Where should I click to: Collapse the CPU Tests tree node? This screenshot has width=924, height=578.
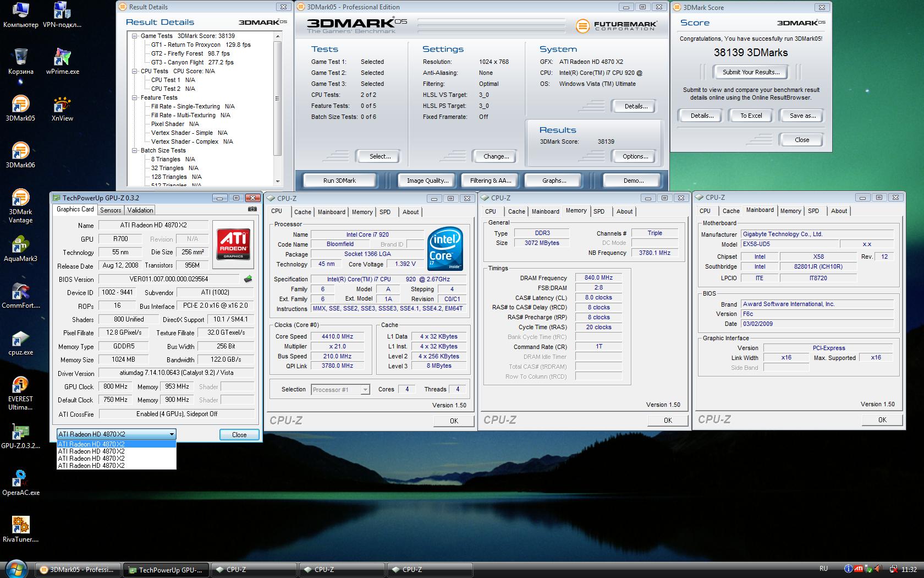[x=135, y=71]
